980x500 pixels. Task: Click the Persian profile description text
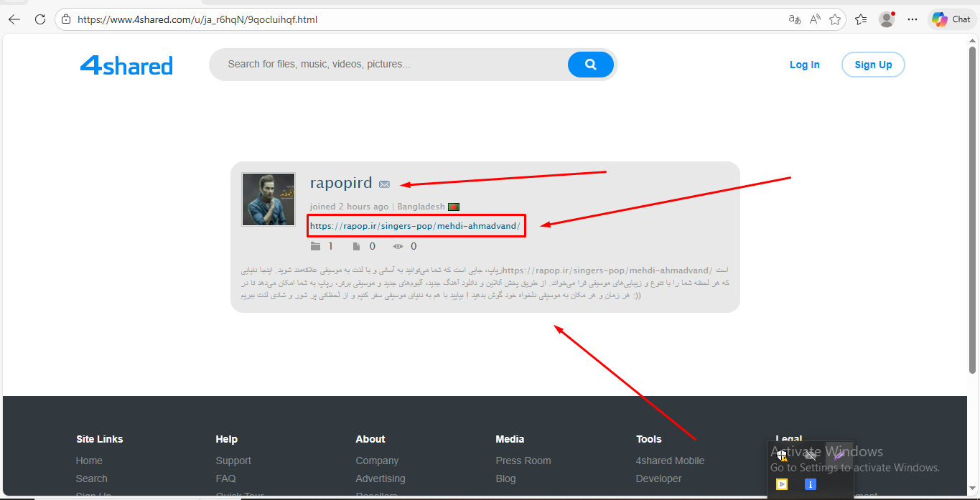tap(485, 283)
